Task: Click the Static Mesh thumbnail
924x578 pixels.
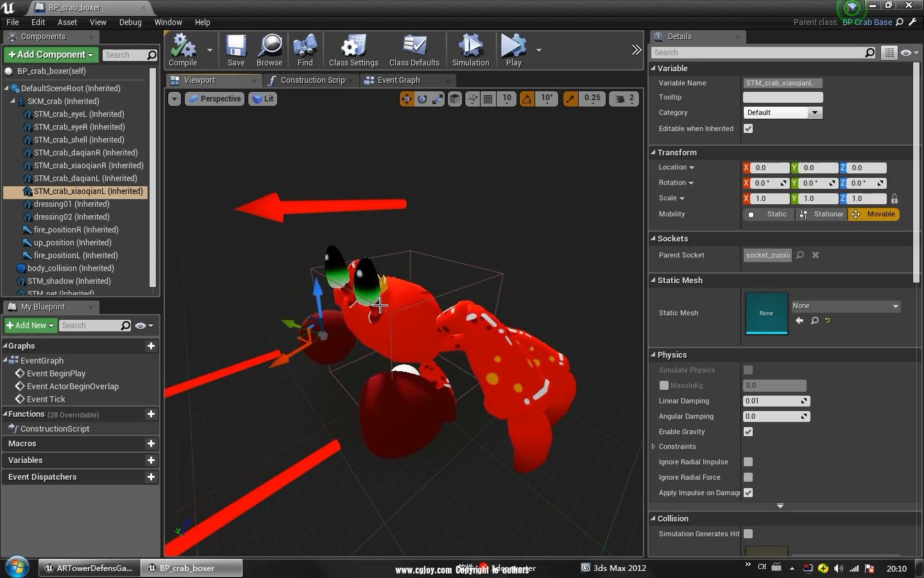Action: (x=766, y=313)
